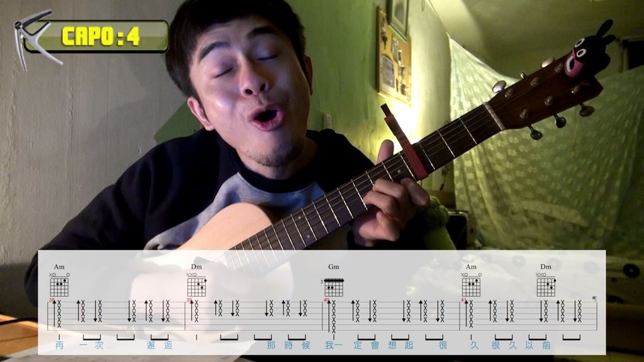This screenshot has height=362, width=644.
Task: Click the lyric character 逅
Action: pos(169,345)
